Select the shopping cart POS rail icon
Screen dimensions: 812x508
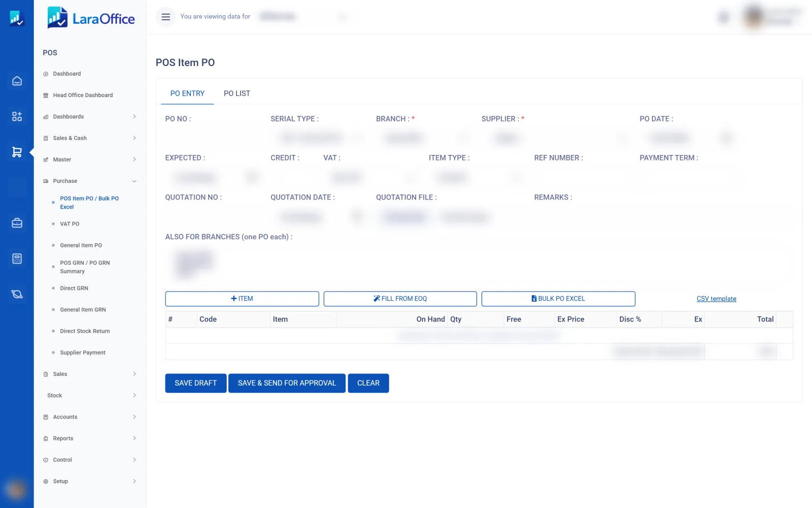(x=17, y=152)
